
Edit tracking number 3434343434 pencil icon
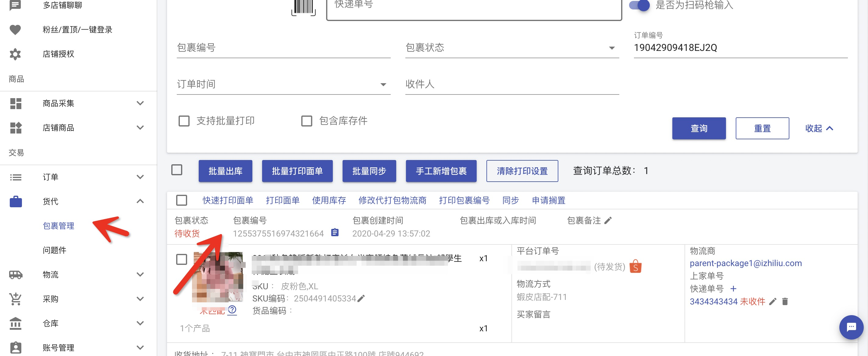click(773, 301)
